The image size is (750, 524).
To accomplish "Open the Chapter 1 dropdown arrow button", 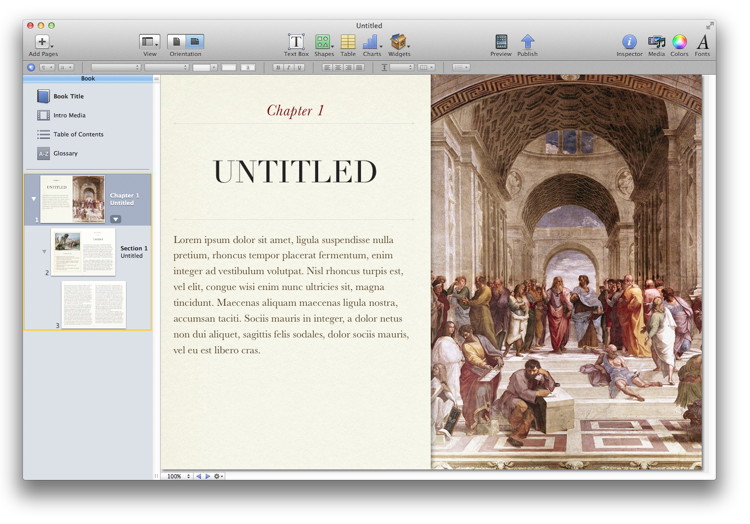I will tap(115, 219).
